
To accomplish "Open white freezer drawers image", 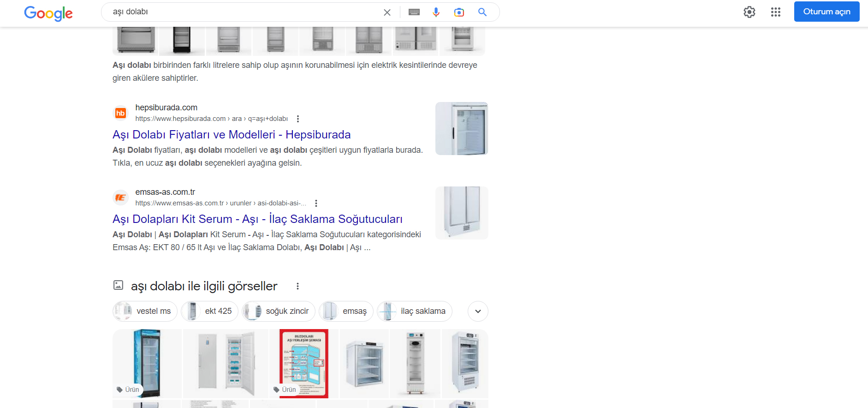I will (226, 364).
